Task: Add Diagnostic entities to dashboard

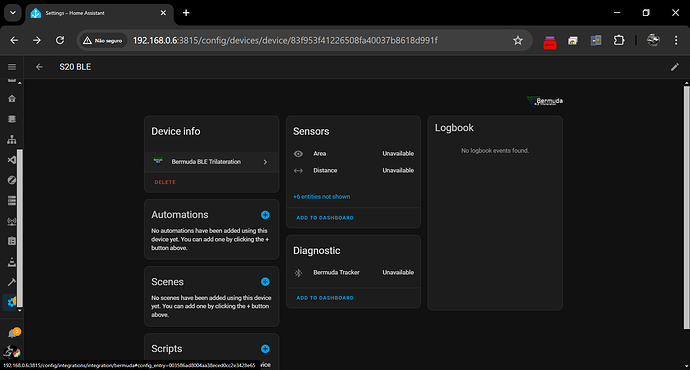Action: pos(325,298)
